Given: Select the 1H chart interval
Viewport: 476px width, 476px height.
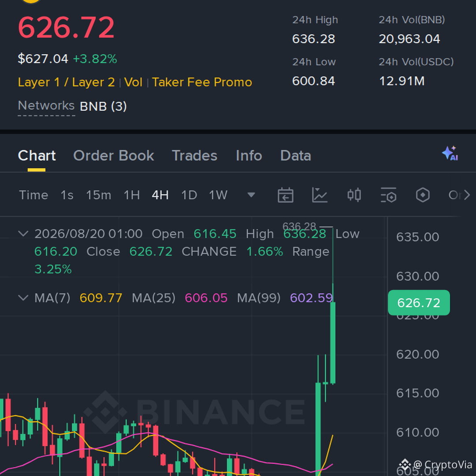Looking at the screenshot, I should click(132, 195).
